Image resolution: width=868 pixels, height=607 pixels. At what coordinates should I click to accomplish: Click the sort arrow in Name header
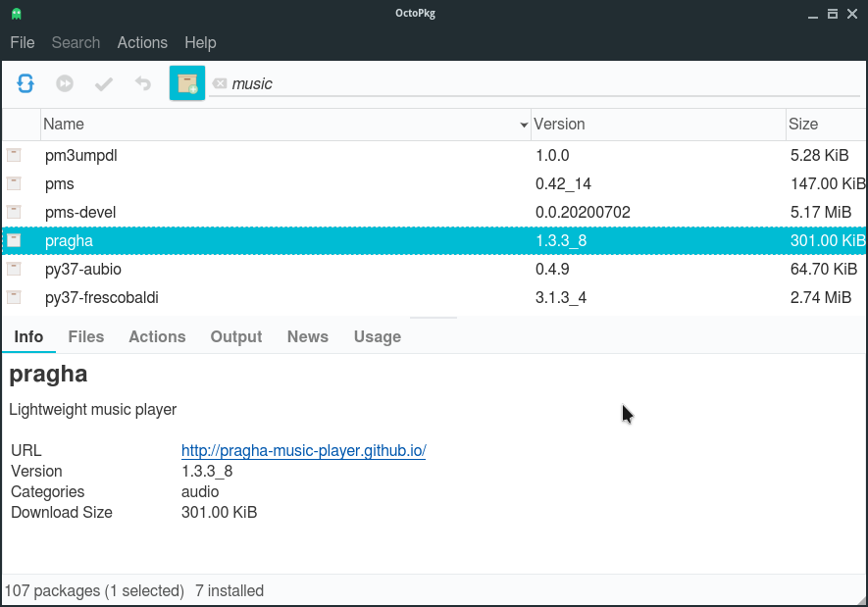click(x=524, y=126)
